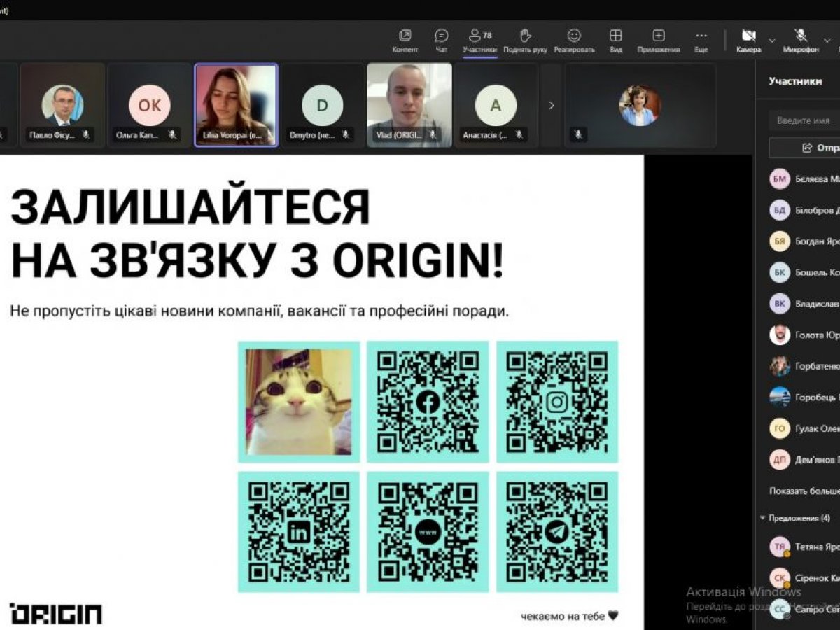
Task: Select Dmytro participant tile
Action: 322,106
